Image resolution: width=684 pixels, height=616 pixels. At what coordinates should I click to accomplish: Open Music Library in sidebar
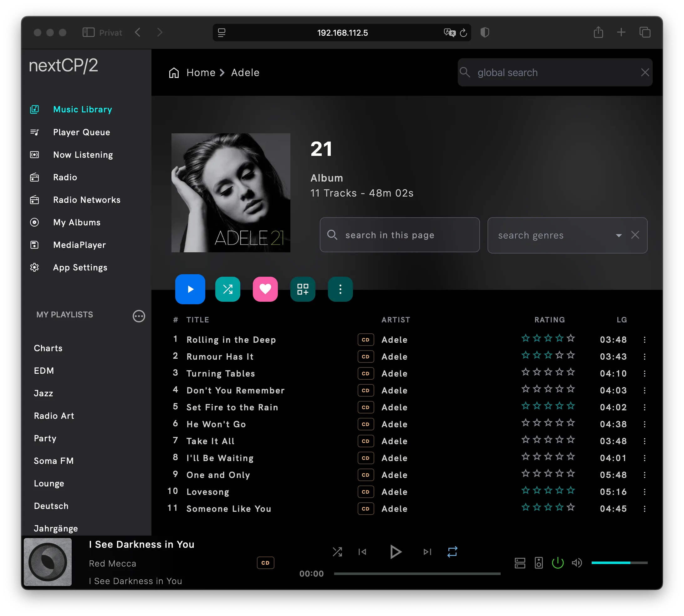(82, 109)
